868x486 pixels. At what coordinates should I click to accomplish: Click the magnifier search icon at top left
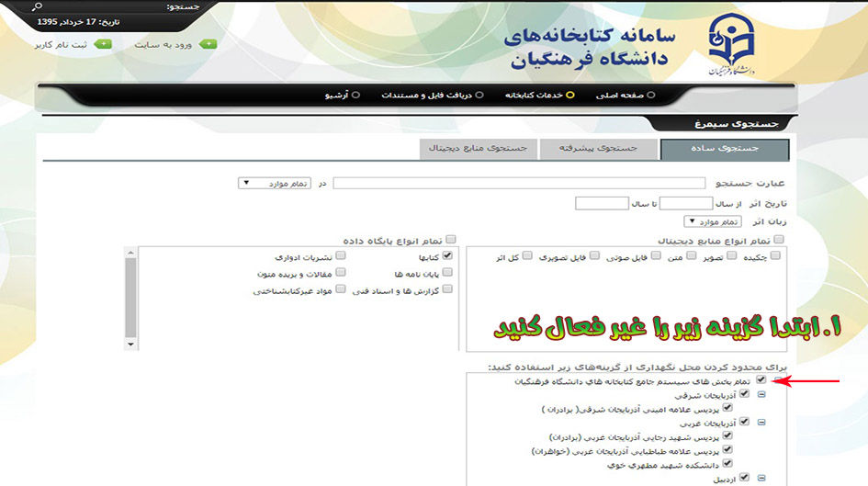click(x=37, y=6)
